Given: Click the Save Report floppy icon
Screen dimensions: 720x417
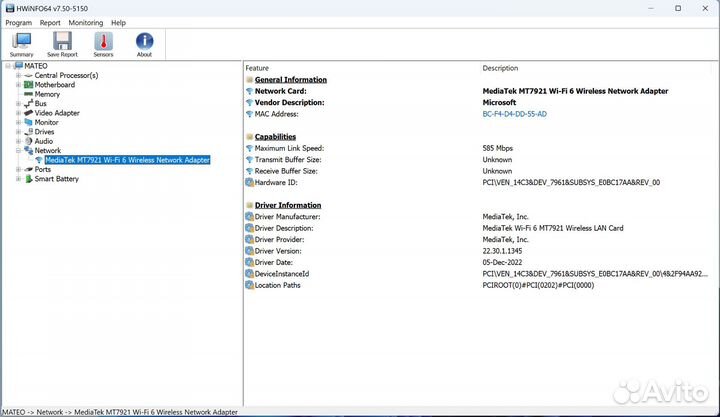Looking at the screenshot, I should [62, 43].
